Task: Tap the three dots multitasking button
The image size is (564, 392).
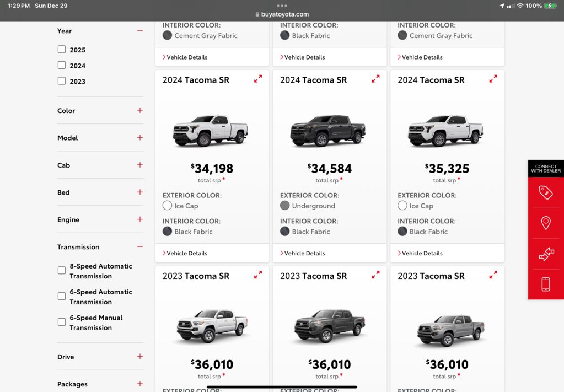Action: pyautogui.click(x=282, y=6)
